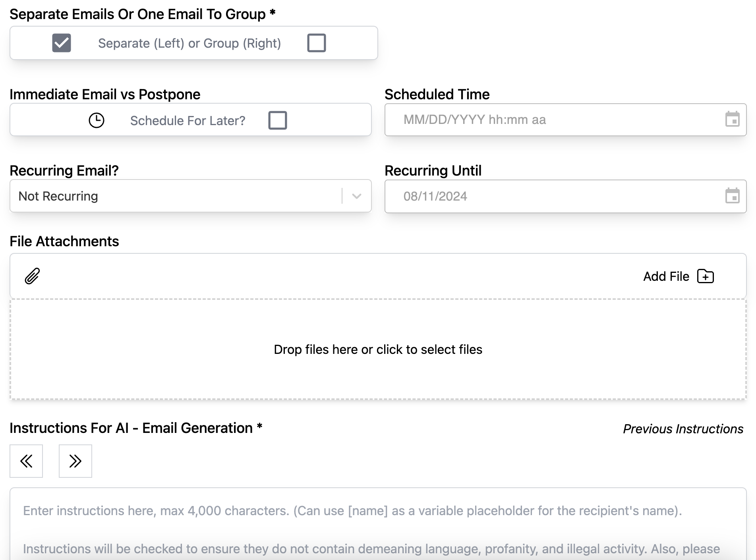
Task: Focus the AI instructions text area
Action: pos(378,528)
